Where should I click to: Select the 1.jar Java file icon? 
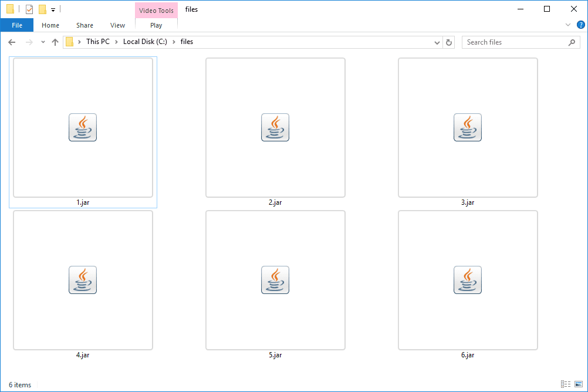[83, 127]
